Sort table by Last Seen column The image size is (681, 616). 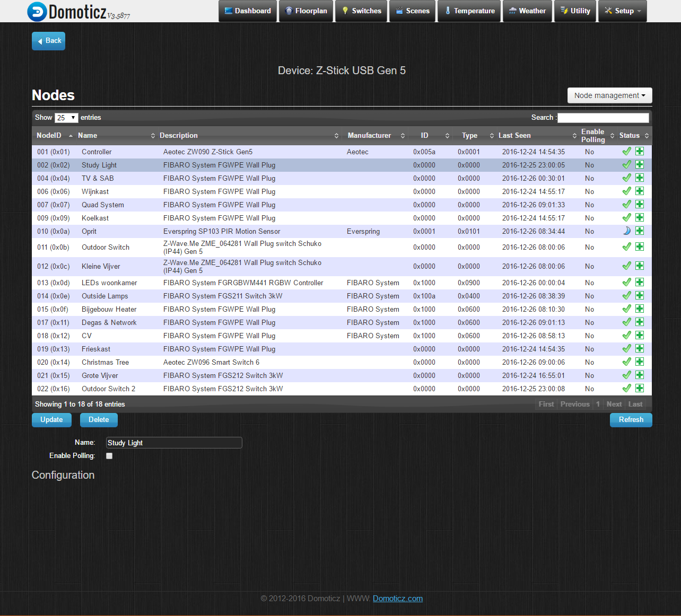click(536, 136)
